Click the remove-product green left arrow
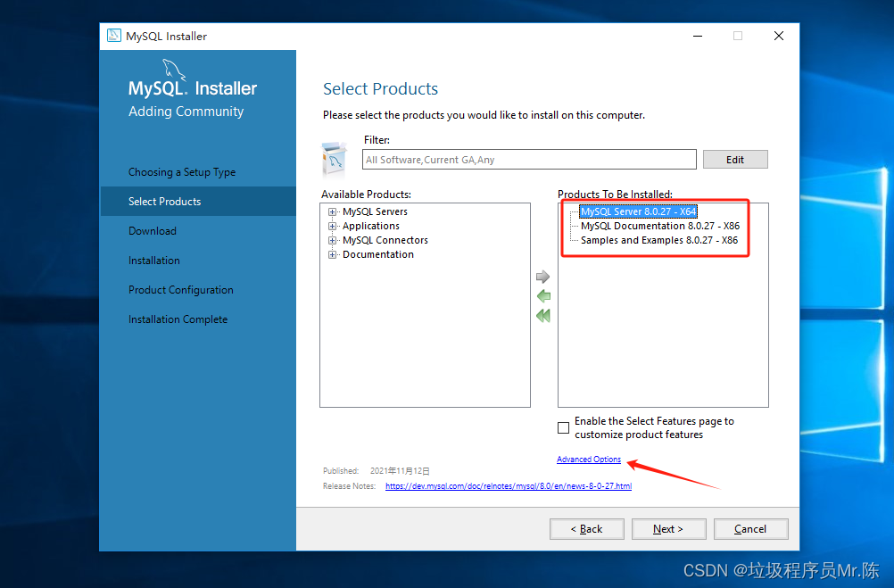Image resolution: width=894 pixels, height=588 pixels. click(x=543, y=296)
